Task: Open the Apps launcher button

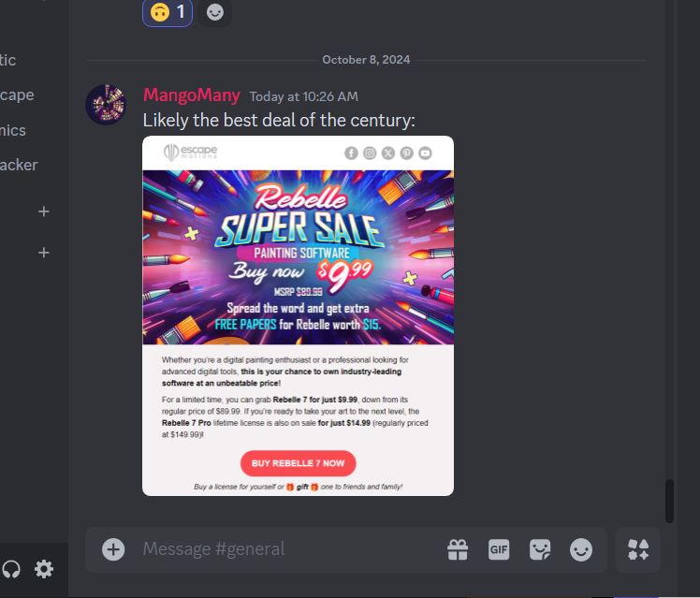Action: coord(638,549)
